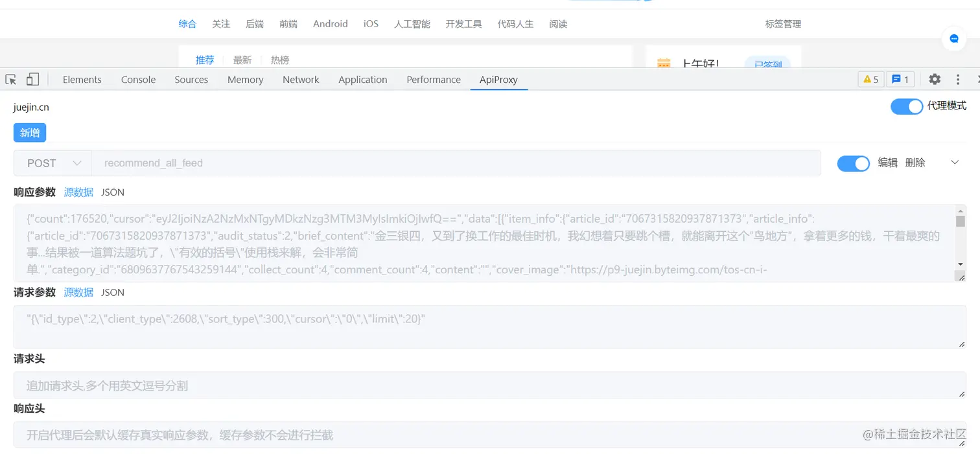Select 源数据 under 请求参数
The width and height of the screenshot is (980, 454).
click(78, 292)
